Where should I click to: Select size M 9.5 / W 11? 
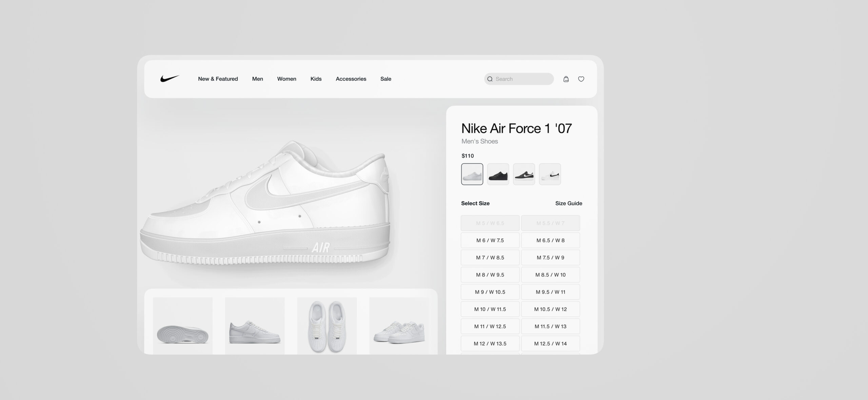pos(551,292)
